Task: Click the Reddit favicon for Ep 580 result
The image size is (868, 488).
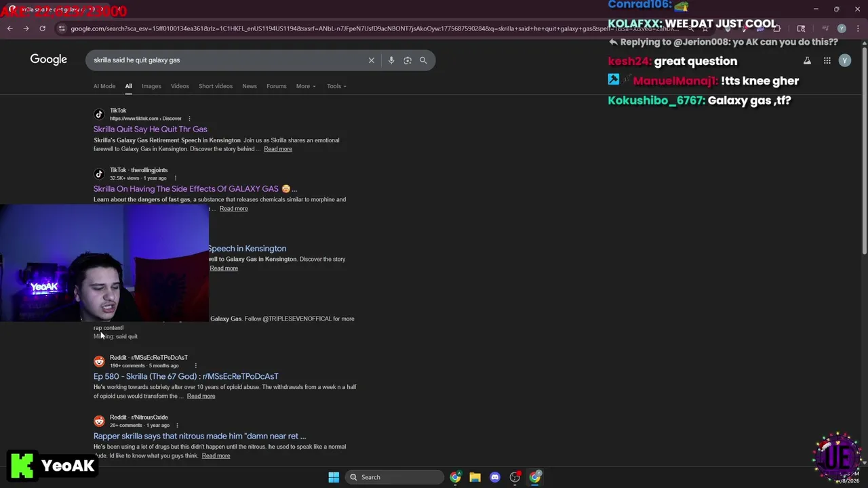Action: coord(99,361)
